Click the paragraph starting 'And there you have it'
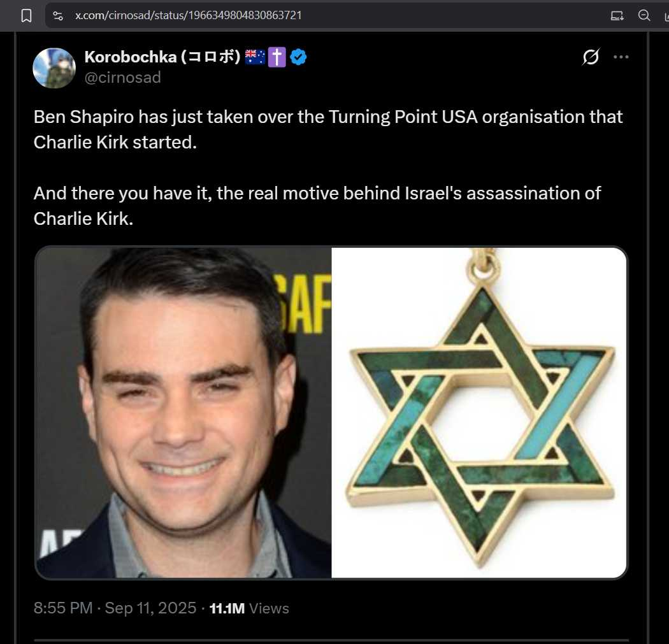 pyautogui.click(x=317, y=206)
